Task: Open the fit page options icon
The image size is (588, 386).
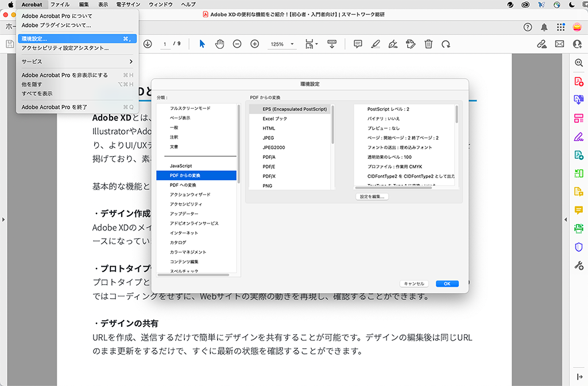Action: tap(311, 44)
